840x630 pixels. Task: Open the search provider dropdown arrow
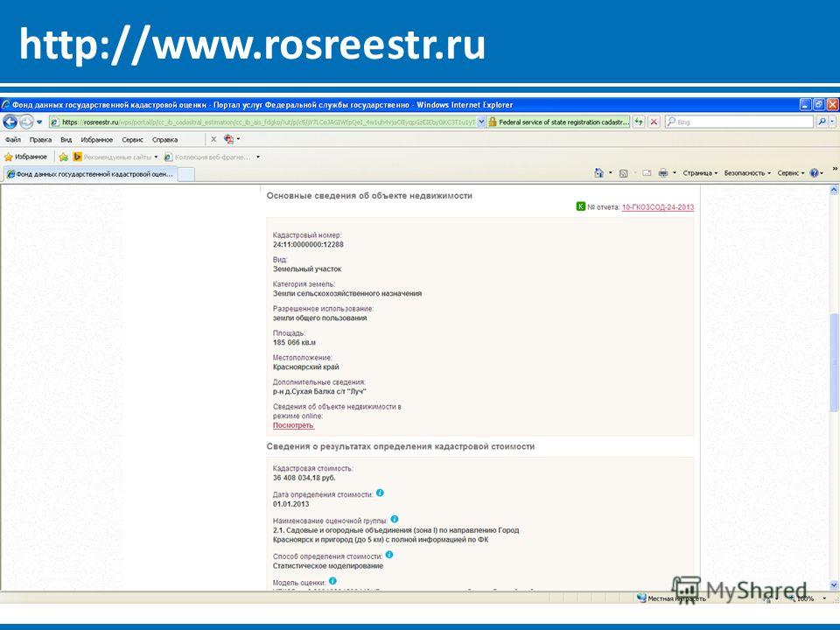pos(832,122)
